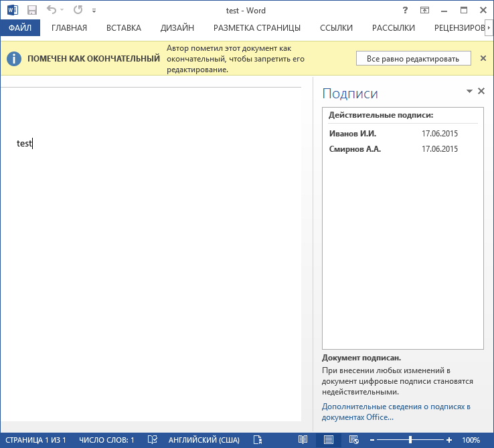Image resolution: width=494 pixels, height=448 pixels.
Task: Open the Подписи pane options dropdown
Action: [x=469, y=91]
